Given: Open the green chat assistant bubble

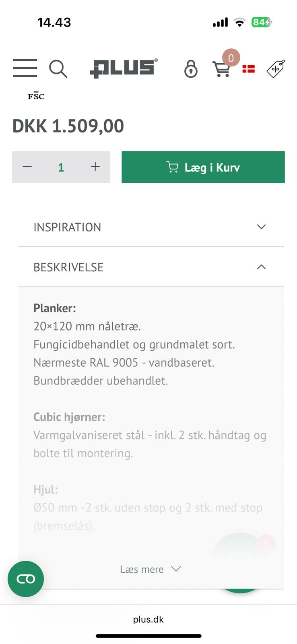Looking at the screenshot, I should click(x=25, y=579).
